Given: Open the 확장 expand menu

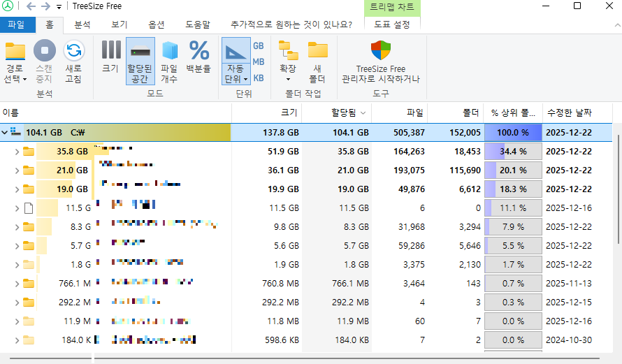Looking at the screenshot, I should click(x=288, y=61).
